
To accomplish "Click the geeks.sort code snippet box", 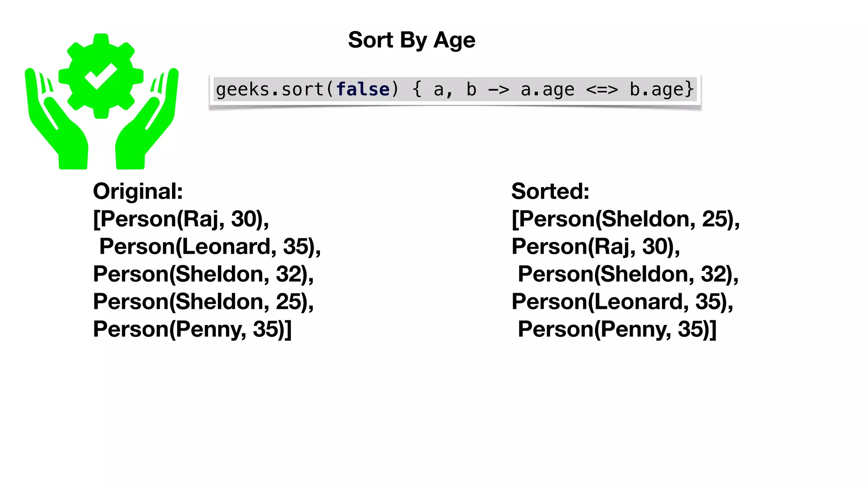I will coord(455,90).
